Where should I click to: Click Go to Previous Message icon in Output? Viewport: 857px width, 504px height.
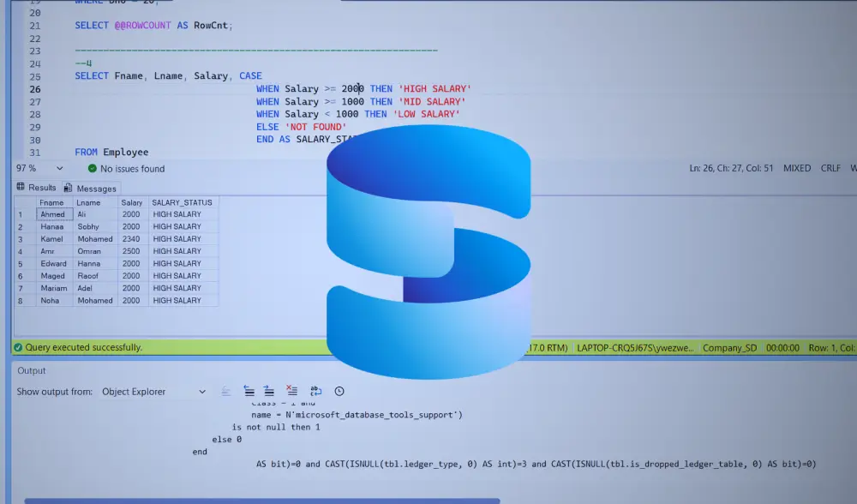249,391
